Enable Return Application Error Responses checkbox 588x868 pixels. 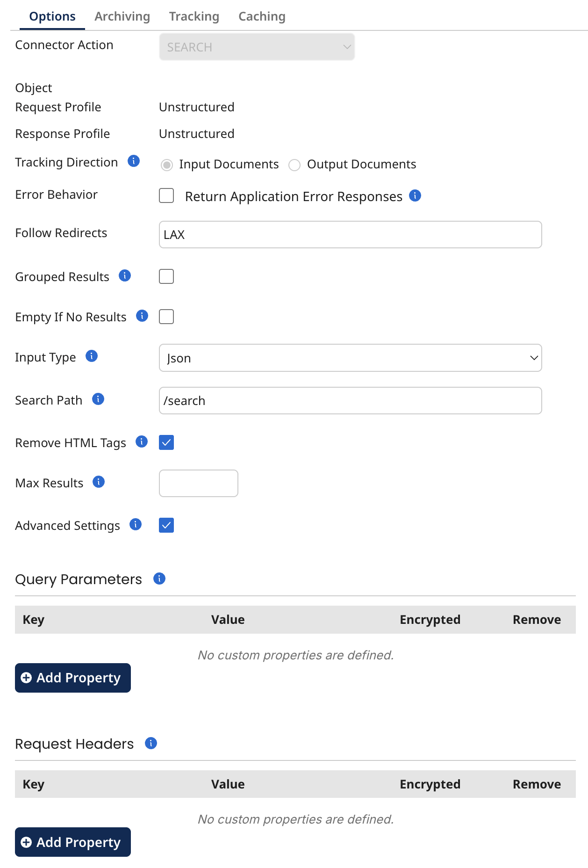(x=166, y=196)
